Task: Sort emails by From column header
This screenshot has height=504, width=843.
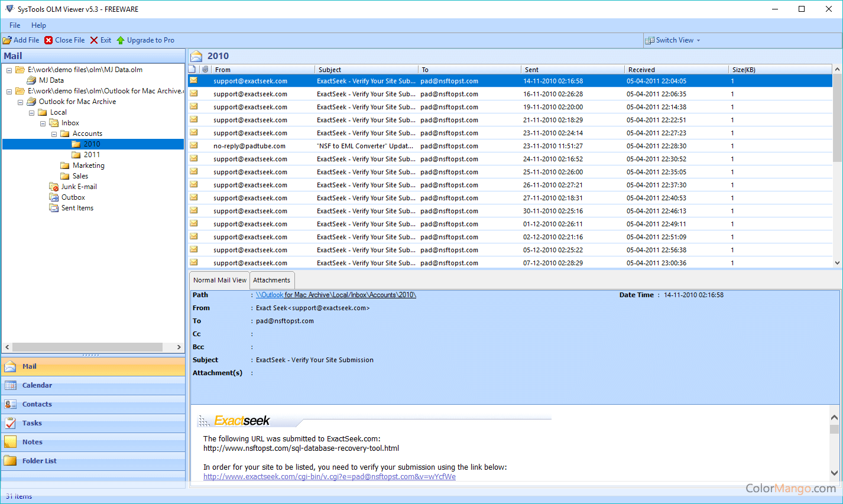Action: pos(262,69)
